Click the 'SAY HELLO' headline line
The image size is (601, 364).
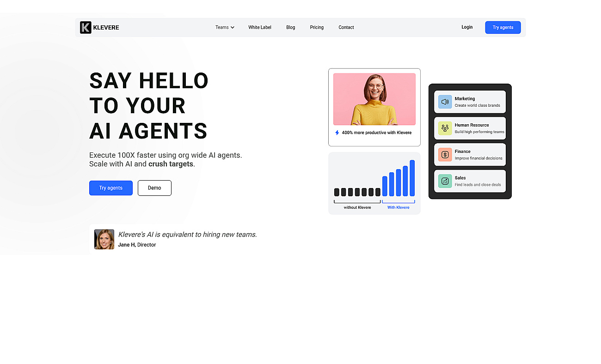point(149,81)
